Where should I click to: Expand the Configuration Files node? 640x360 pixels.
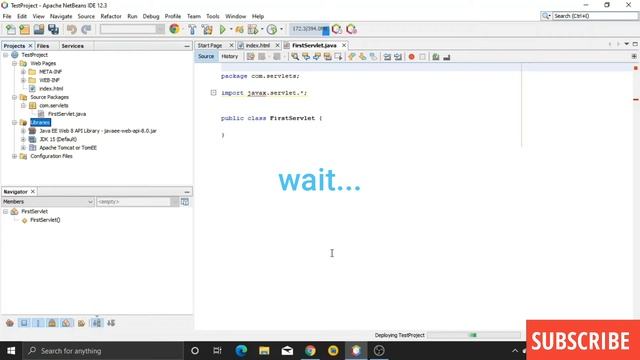(x=14, y=156)
